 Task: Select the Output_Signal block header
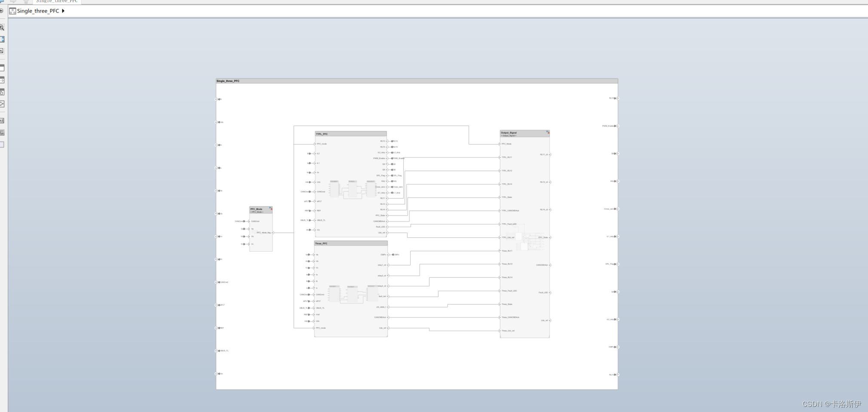click(x=524, y=134)
